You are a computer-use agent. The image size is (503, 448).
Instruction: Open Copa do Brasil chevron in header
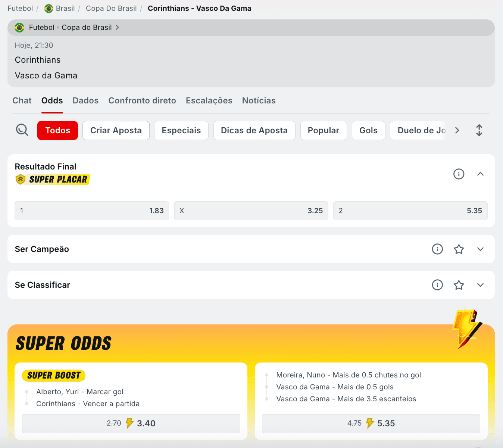point(117,27)
